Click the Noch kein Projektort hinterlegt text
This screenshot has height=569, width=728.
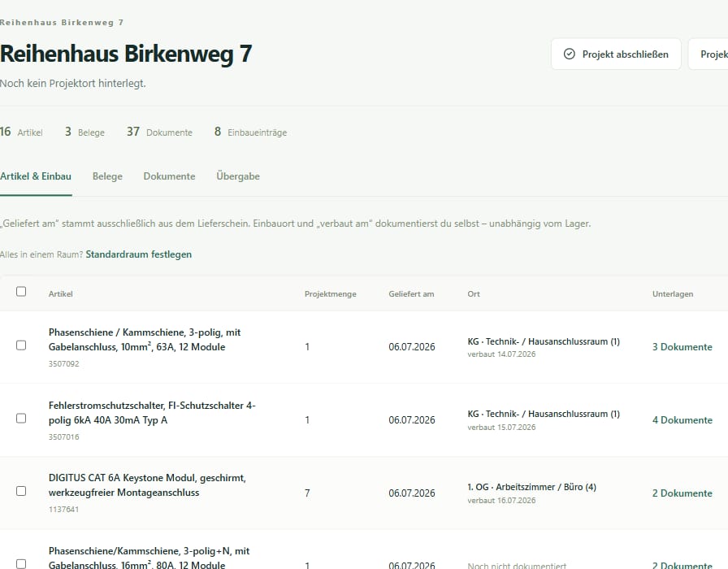[x=73, y=83]
